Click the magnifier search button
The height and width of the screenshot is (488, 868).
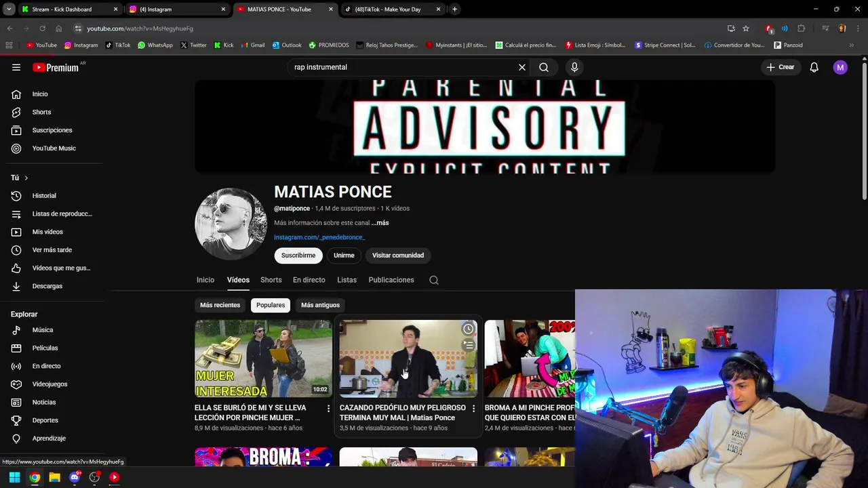(544, 67)
